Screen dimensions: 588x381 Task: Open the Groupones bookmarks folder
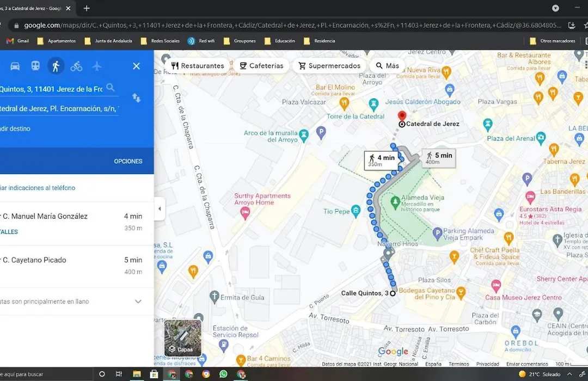click(x=240, y=41)
